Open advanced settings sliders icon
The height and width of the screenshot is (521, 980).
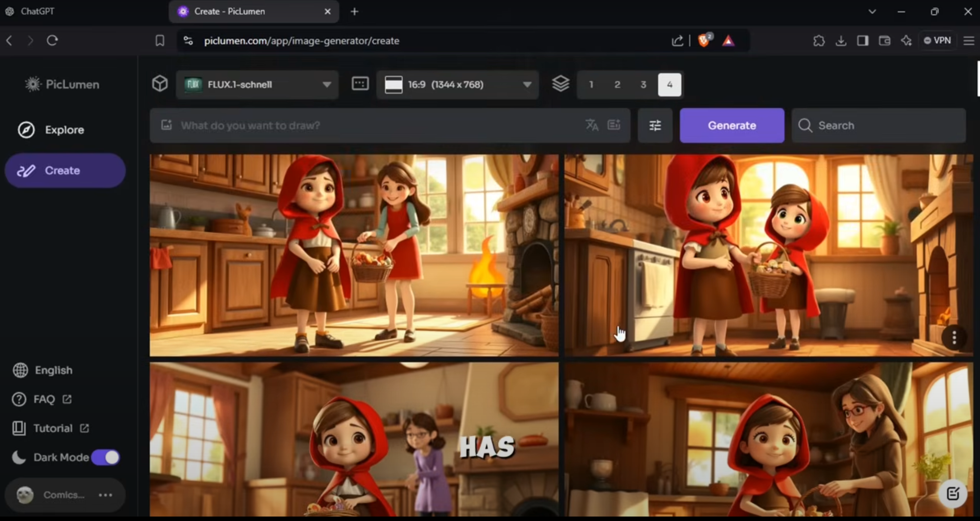click(655, 125)
